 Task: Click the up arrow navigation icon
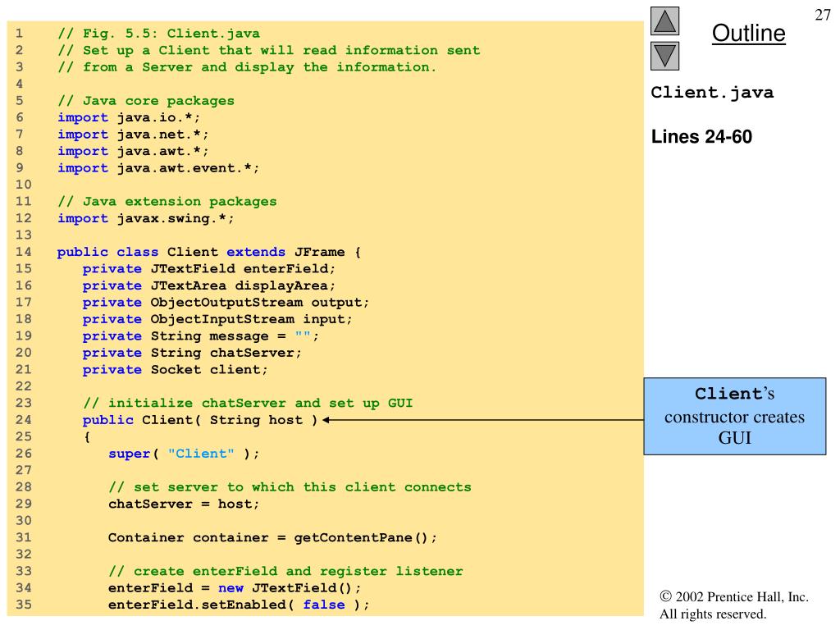coord(664,21)
